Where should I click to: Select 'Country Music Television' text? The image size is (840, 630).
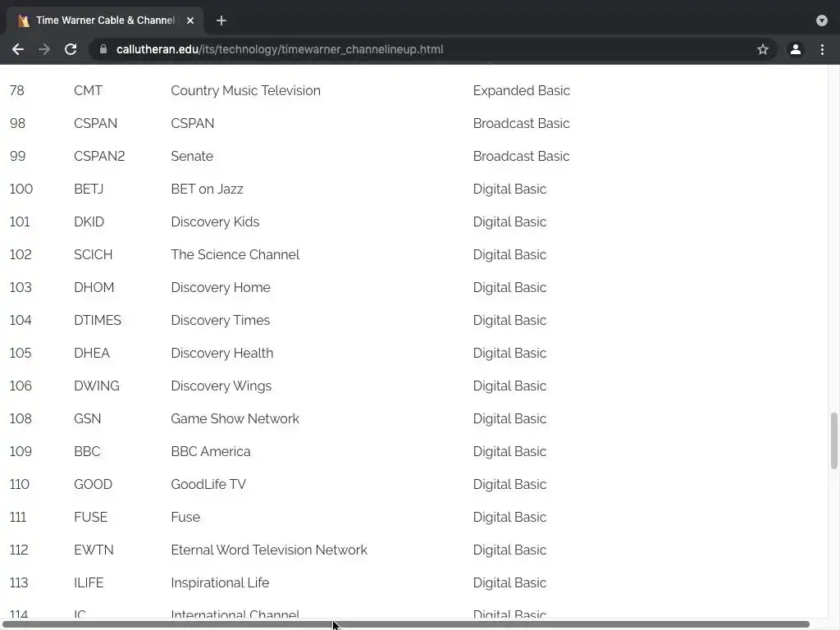(x=246, y=90)
